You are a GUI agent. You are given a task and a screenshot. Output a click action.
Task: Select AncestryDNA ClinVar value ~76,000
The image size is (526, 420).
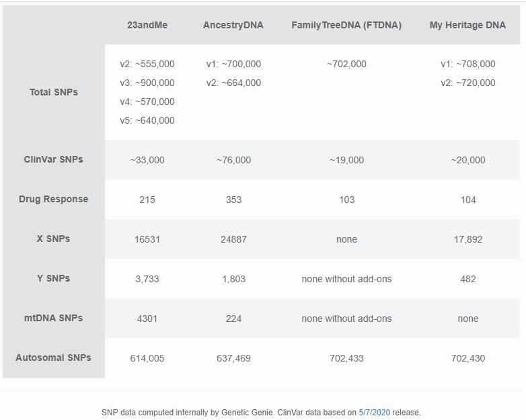tap(234, 160)
